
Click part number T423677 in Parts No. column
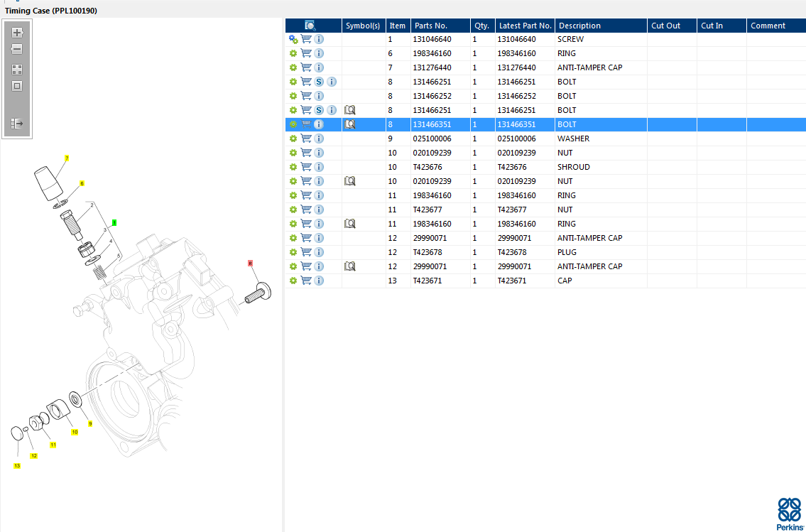point(427,210)
